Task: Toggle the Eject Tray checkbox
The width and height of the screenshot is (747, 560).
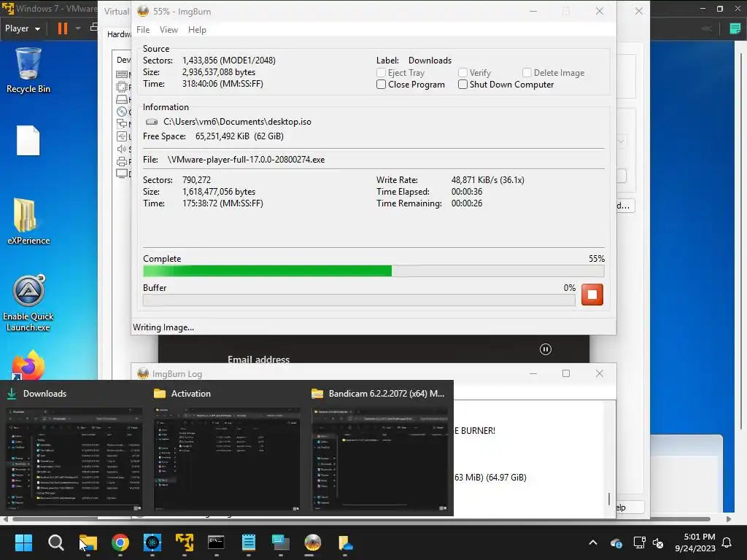Action: pos(381,72)
